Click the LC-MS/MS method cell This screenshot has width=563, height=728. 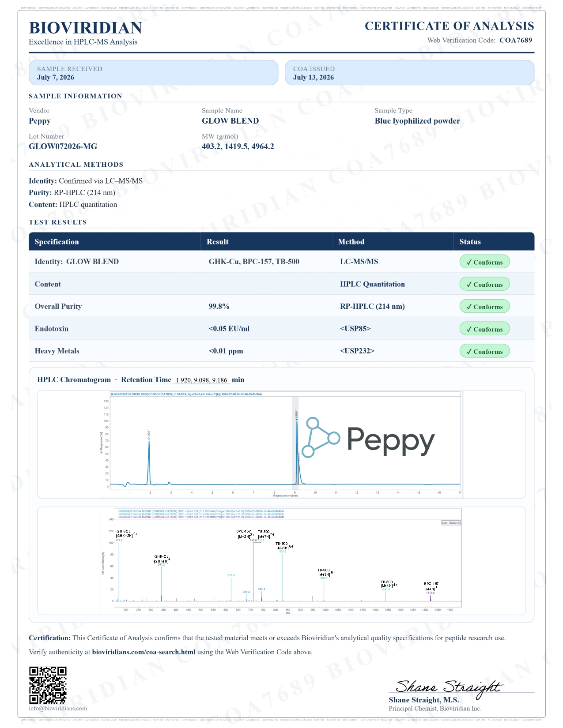359,262
